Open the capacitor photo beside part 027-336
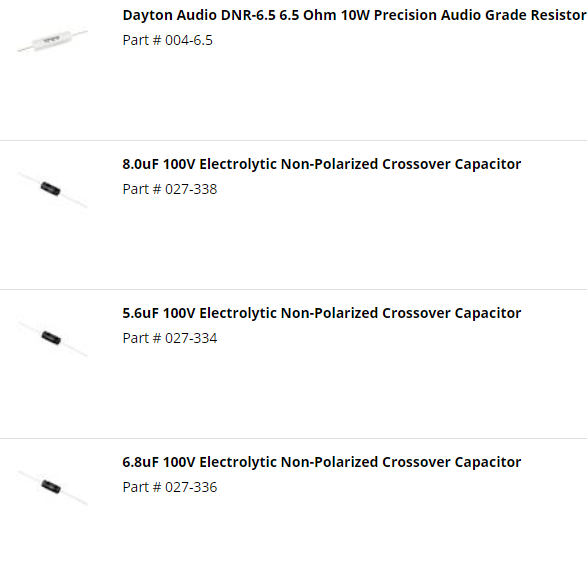Image resolution: width=587 pixels, height=564 pixels. (52, 487)
